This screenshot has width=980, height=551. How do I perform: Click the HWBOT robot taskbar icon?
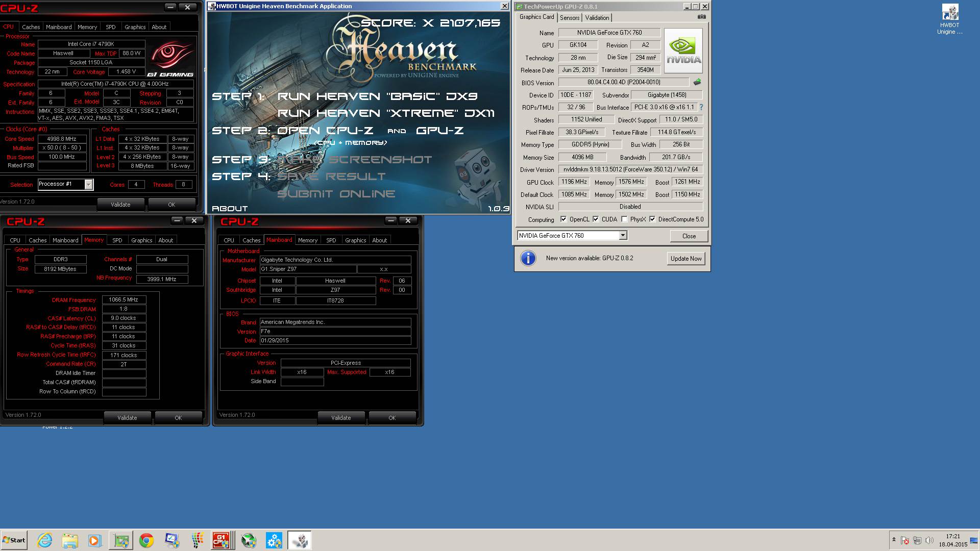coord(300,540)
